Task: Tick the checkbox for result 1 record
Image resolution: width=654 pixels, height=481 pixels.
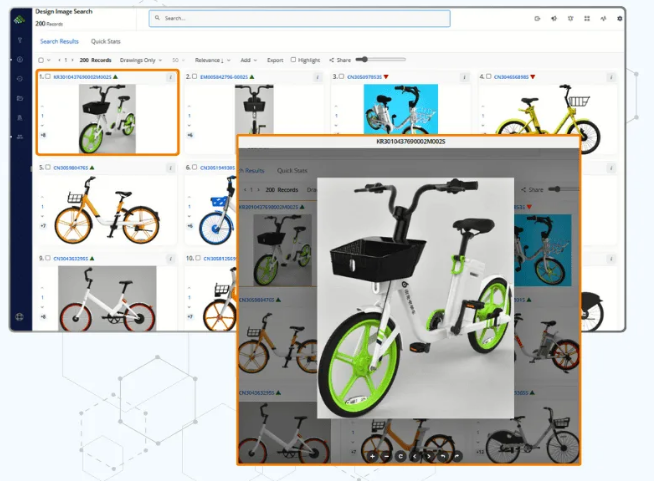Action: pos(47,76)
